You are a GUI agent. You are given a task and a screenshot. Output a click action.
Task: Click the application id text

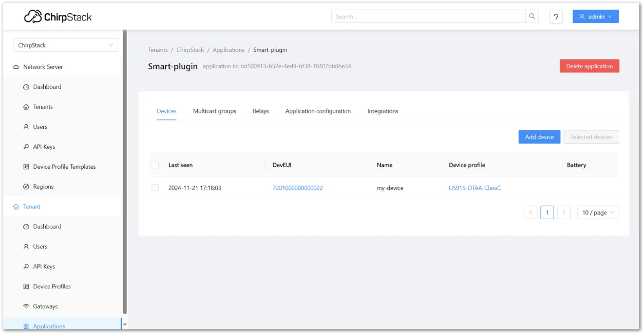coord(277,66)
